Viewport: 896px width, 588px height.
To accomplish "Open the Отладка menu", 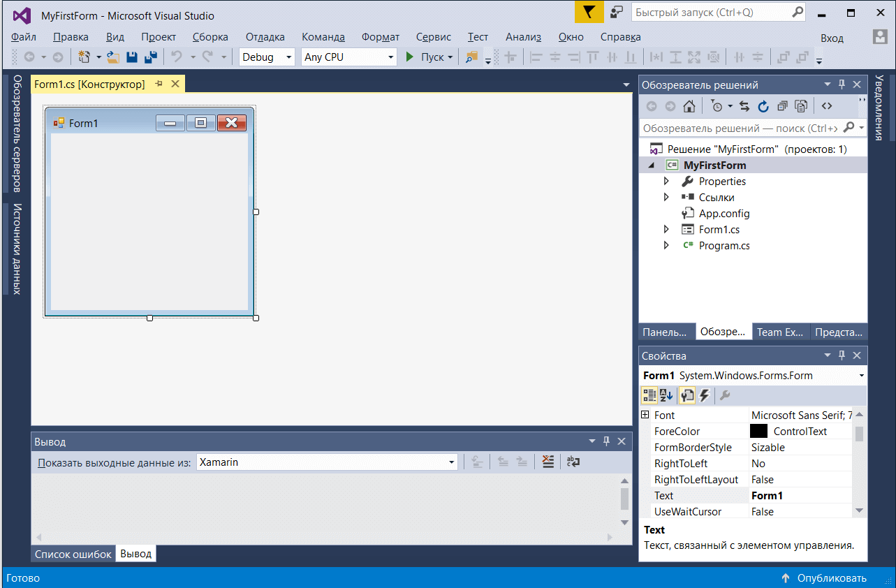I will tap(265, 37).
